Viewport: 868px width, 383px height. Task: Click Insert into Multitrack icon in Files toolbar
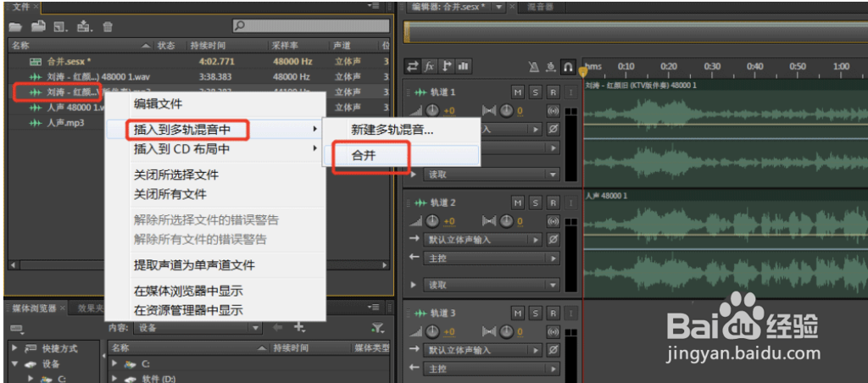tap(84, 25)
